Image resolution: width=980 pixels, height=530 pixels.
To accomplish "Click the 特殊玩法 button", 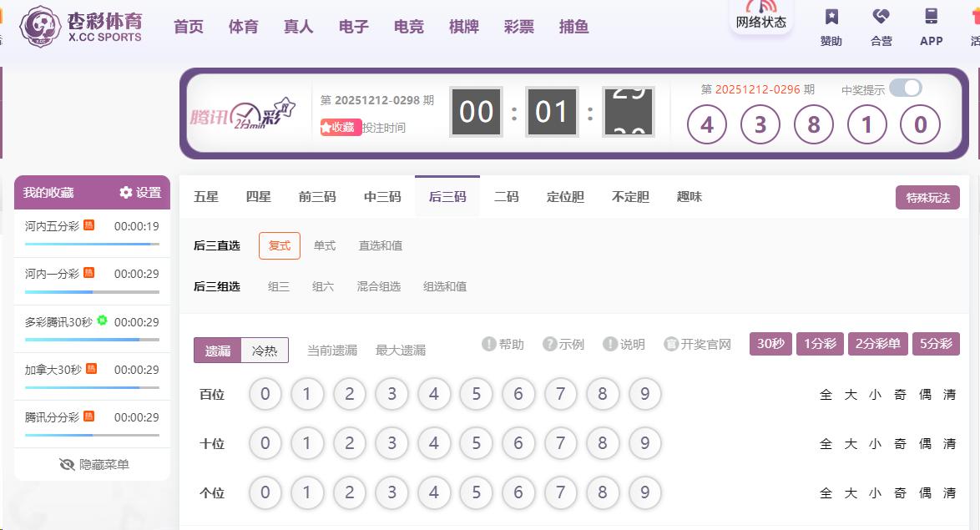I will (x=927, y=198).
